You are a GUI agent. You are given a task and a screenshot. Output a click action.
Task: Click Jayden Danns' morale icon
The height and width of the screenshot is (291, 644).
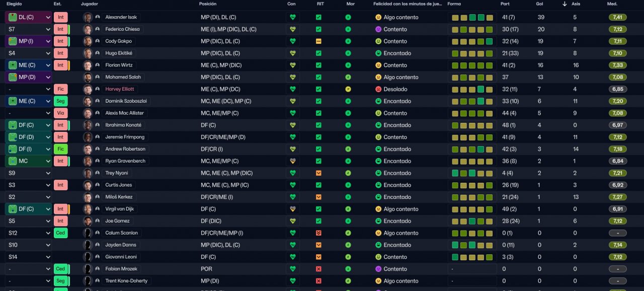click(348, 245)
